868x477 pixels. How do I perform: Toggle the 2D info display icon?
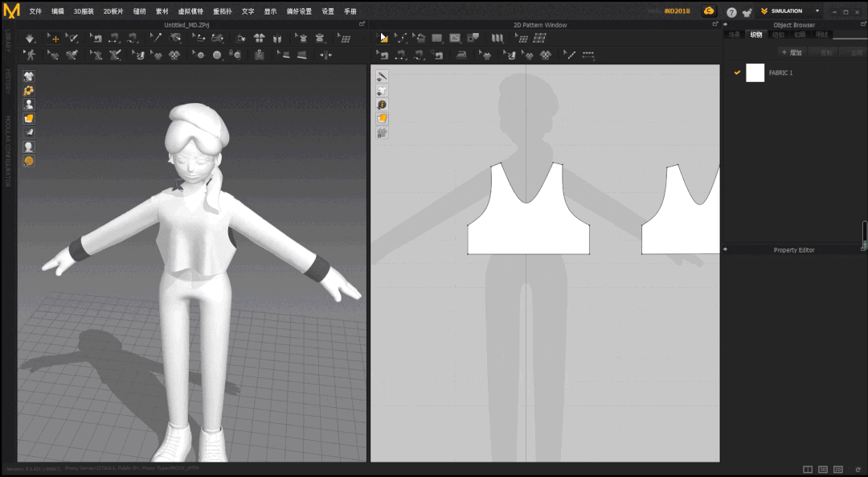(x=382, y=105)
